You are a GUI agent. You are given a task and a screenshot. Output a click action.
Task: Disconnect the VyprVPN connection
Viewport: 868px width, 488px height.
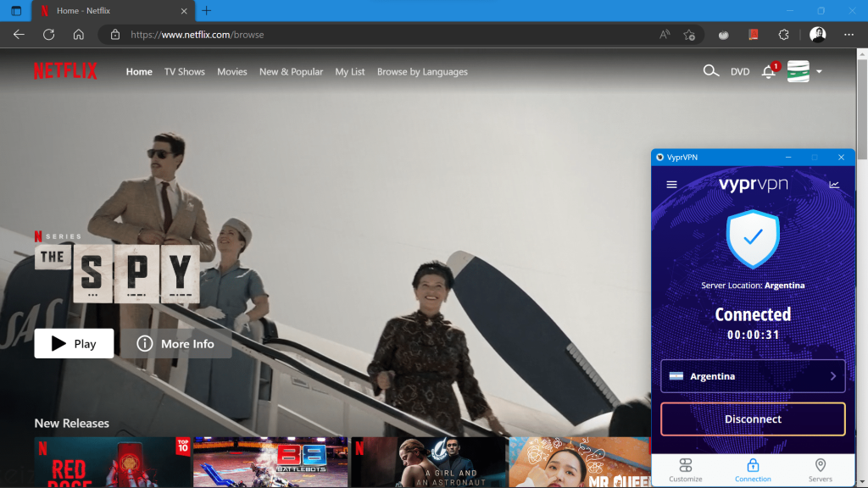753,419
